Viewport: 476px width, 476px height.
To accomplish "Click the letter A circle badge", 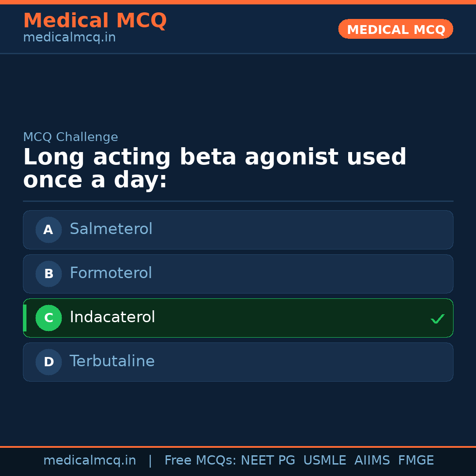I will click(x=48, y=230).
